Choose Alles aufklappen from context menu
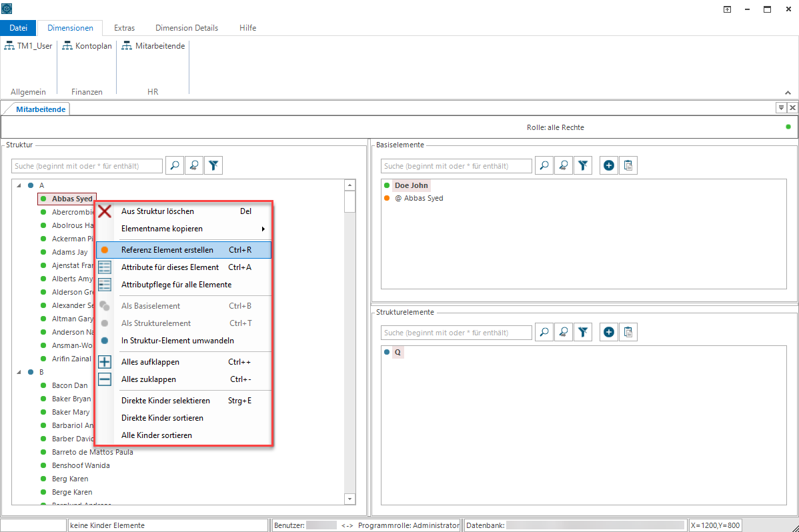799x532 pixels. click(183, 362)
